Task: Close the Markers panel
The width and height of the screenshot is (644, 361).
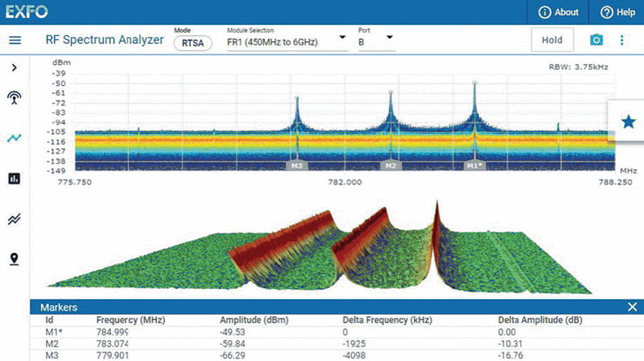Action: [x=632, y=307]
